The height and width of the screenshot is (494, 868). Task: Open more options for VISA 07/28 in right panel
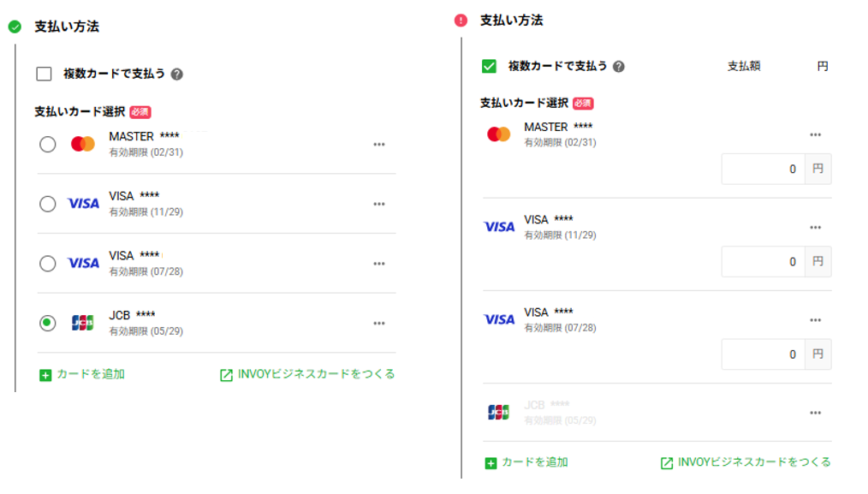point(816,321)
